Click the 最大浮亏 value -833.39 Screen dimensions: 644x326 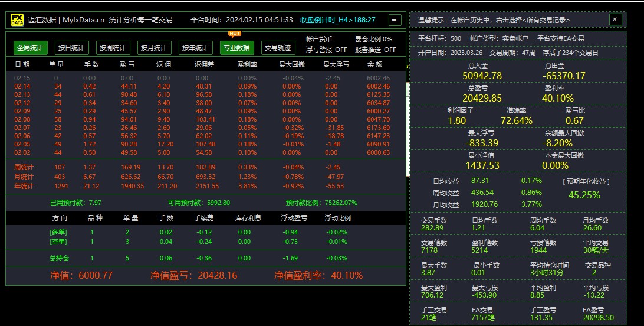click(482, 143)
